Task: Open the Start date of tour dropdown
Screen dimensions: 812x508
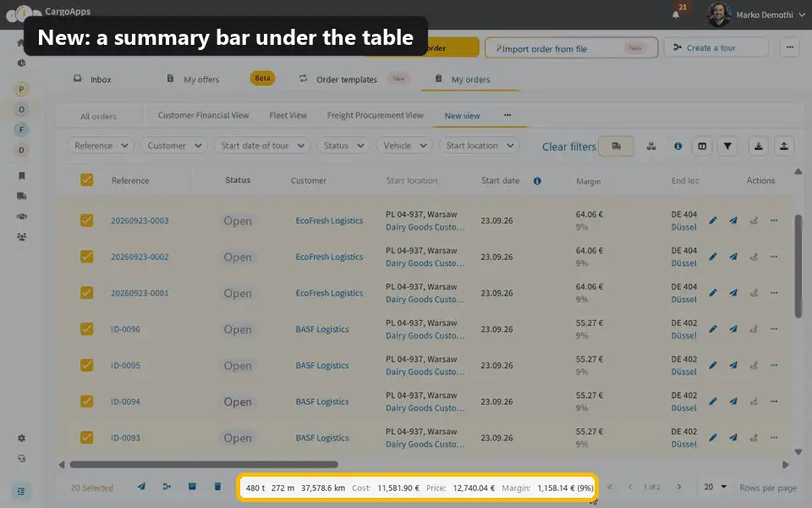Action: click(x=262, y=146)
